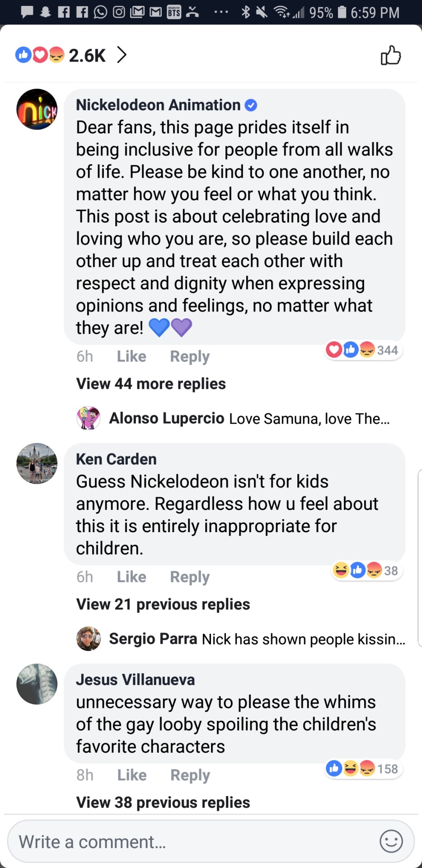Like Ken Carden's comment

coord(131,577)
